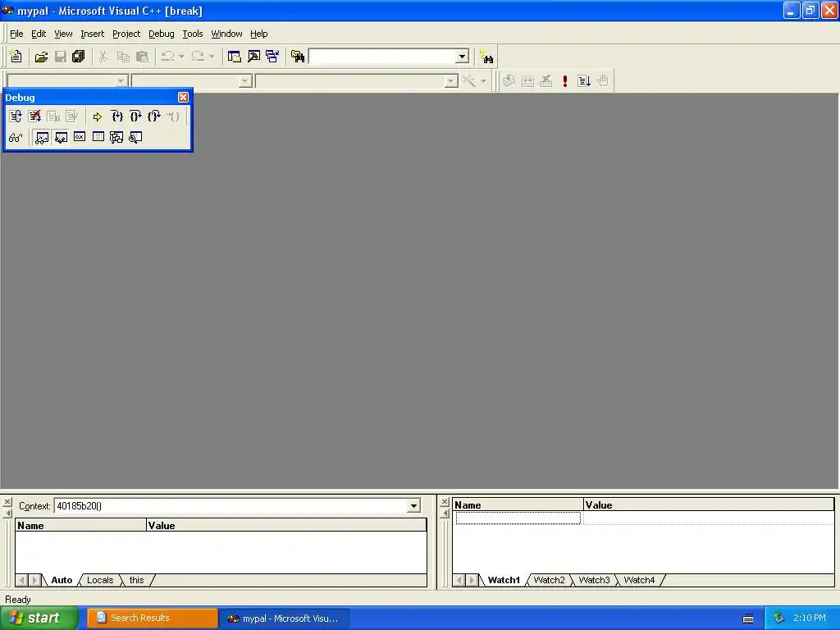This screenshot has width=840, height=630.
Task: Open the File menu
Action: (16, 34)
